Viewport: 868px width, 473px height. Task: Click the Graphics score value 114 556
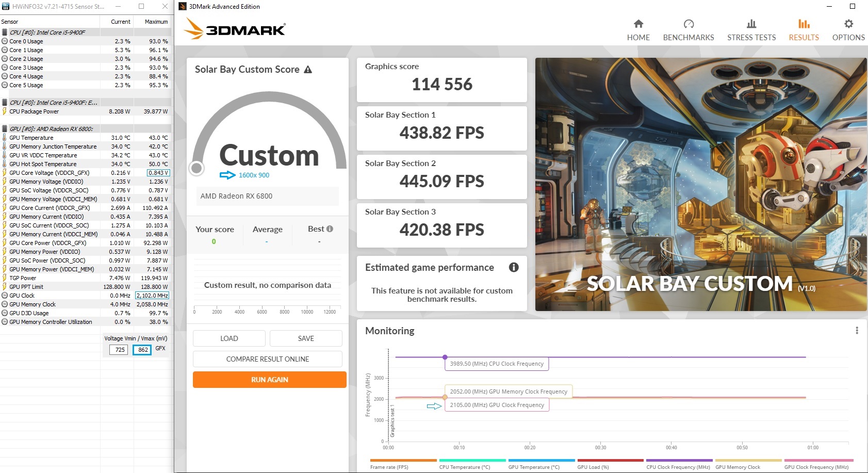442,85
